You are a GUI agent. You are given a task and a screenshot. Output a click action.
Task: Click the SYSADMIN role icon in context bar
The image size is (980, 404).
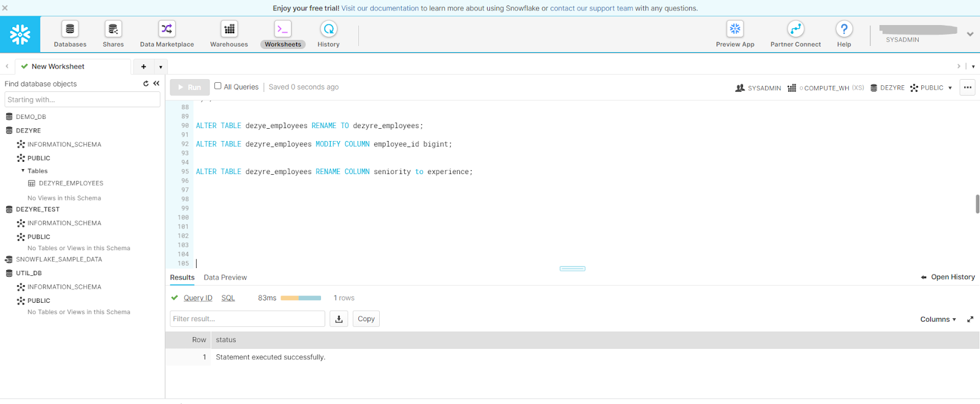pos(740,88)
